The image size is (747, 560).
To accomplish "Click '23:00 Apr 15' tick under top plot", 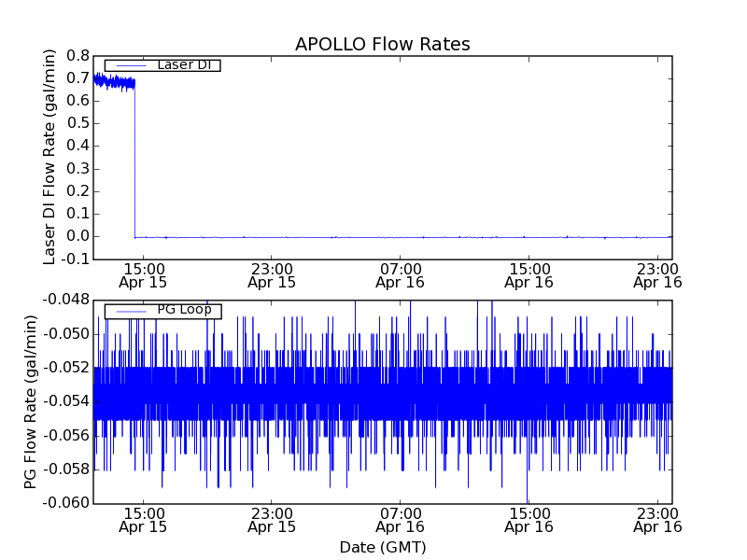I will [272, 274].
